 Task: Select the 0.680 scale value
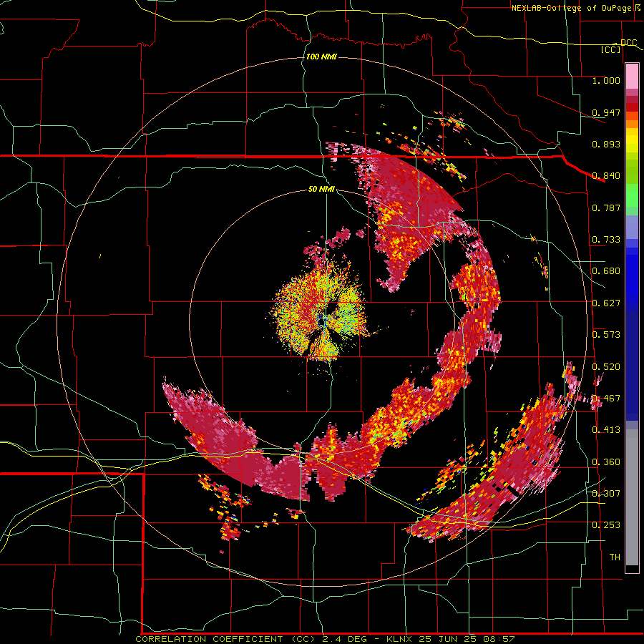(606, 271)
